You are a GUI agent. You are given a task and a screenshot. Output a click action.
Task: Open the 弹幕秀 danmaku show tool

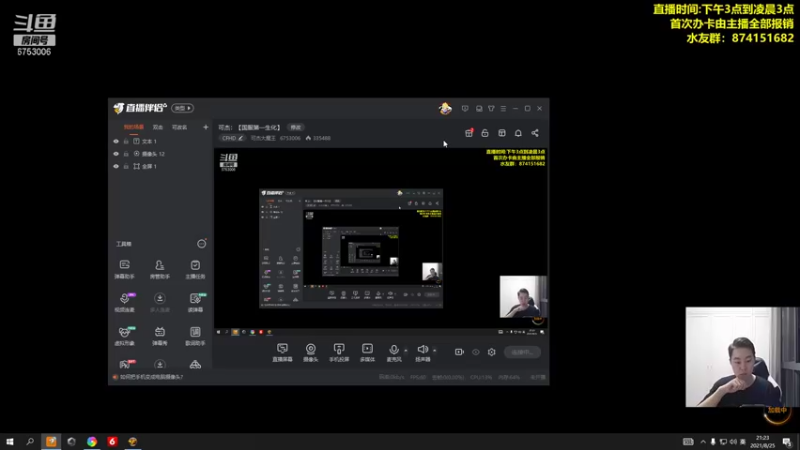pos(160,336)
